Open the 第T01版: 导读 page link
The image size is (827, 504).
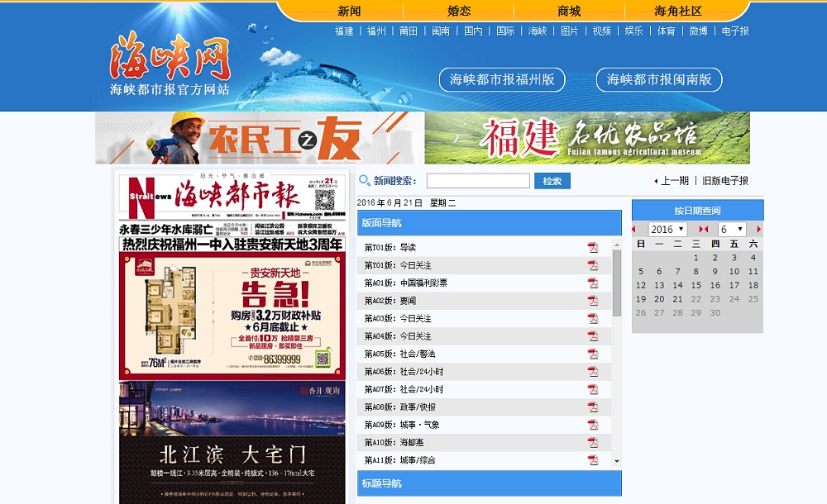(x=390, y=247)
